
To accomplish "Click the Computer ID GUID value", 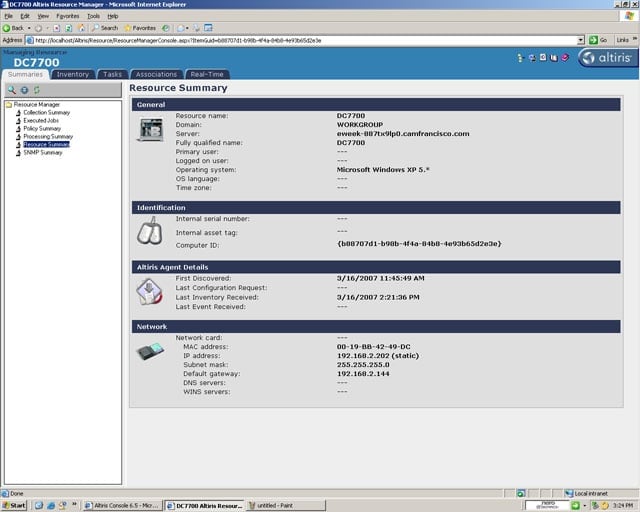I will pyautogui.click(x=419, y=244).
